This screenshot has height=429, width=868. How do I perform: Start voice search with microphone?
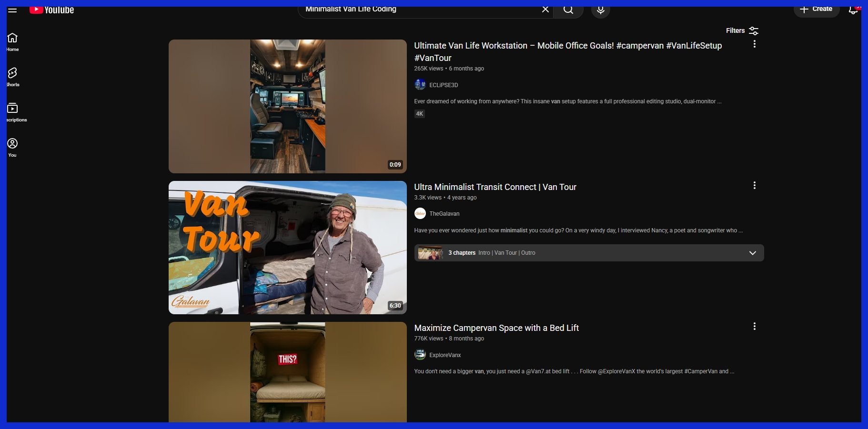tap(600, 10)
